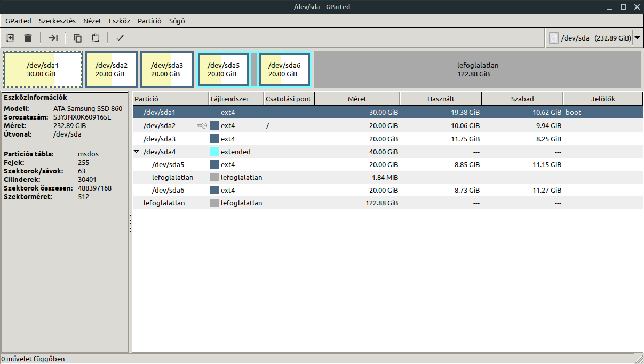
Task: Select the /dev/sda4 extended row
Action: (387, 152)
